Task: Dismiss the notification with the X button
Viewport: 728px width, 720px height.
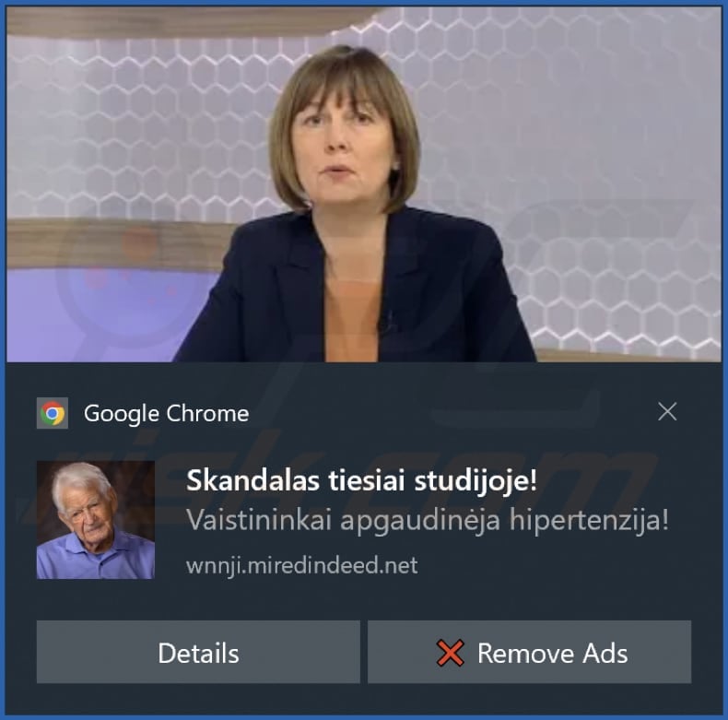Action: [667, 411]
